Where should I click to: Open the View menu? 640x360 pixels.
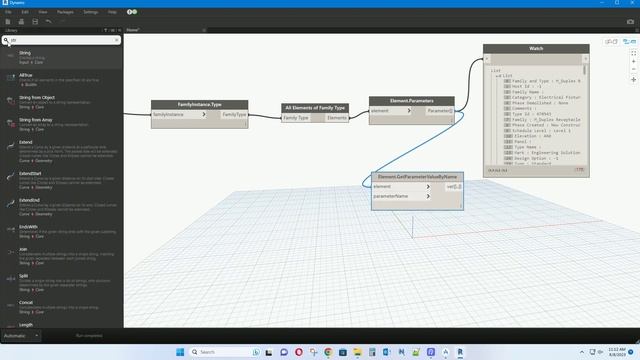(42, 12)
